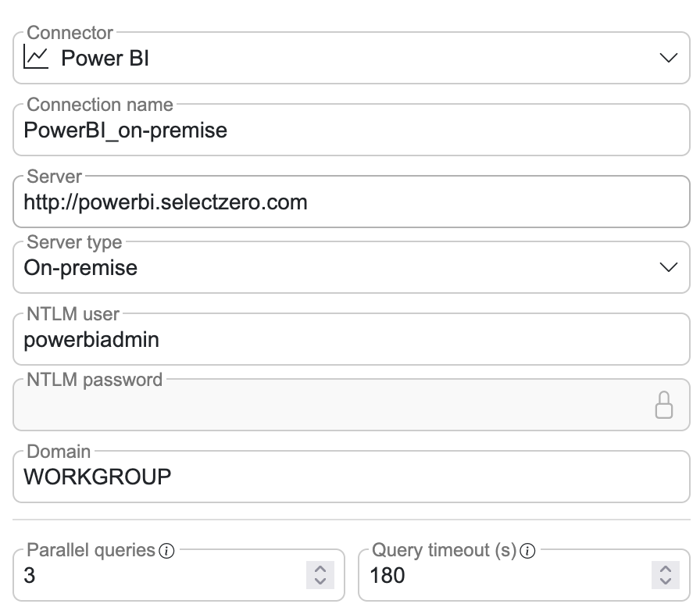This screenshot has width=700, height=611.
Task: Show the Parallel queries info tooltip icon
Action: pyautogui.click(x=166, y=552)
